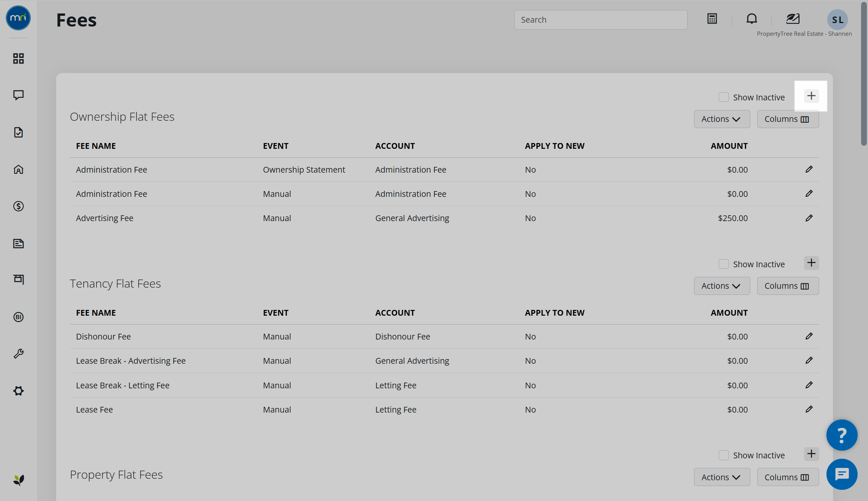Edit the Advertising Fee row pencil icon

(809, 218)
